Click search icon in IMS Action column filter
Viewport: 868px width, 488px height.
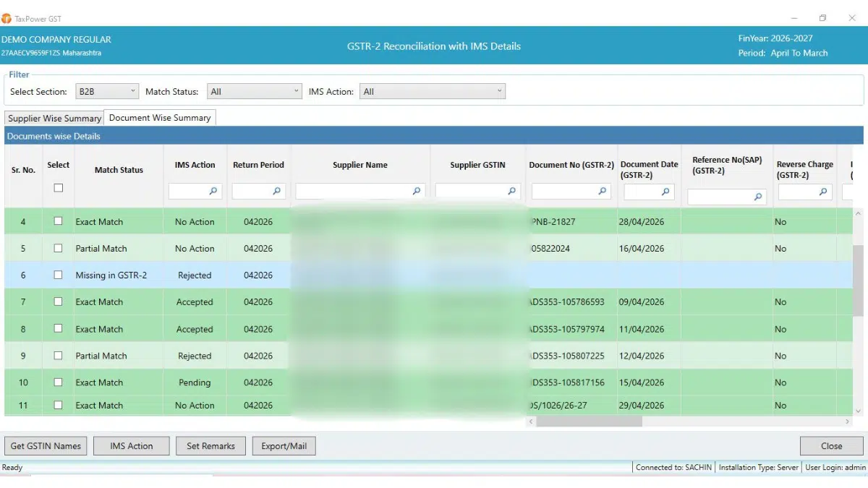pos(213,192)
